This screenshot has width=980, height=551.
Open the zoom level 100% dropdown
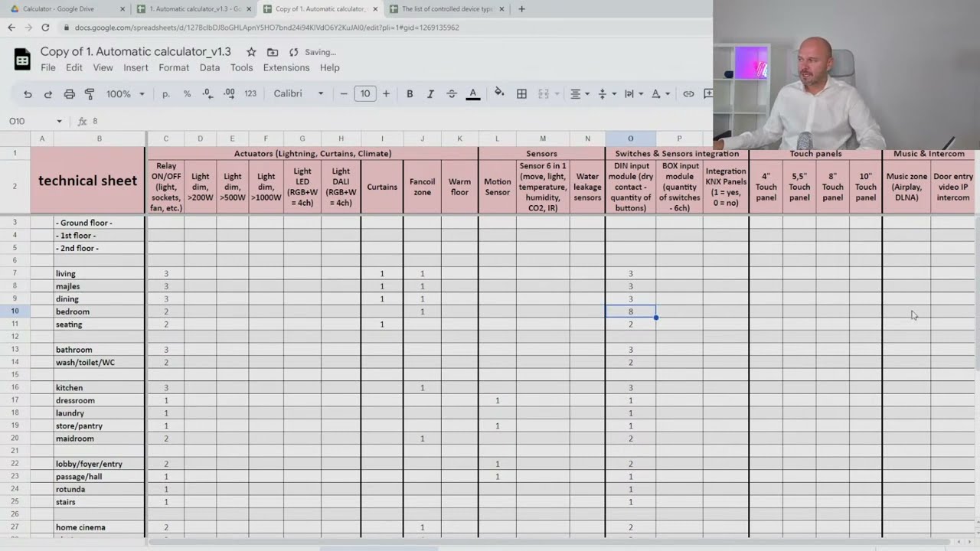tap(124, 93)
